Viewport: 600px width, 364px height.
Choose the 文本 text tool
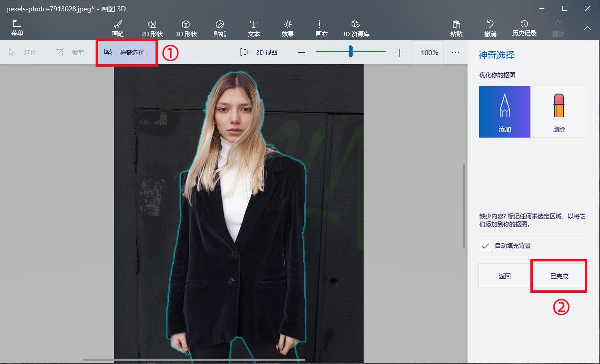point(254,28)
